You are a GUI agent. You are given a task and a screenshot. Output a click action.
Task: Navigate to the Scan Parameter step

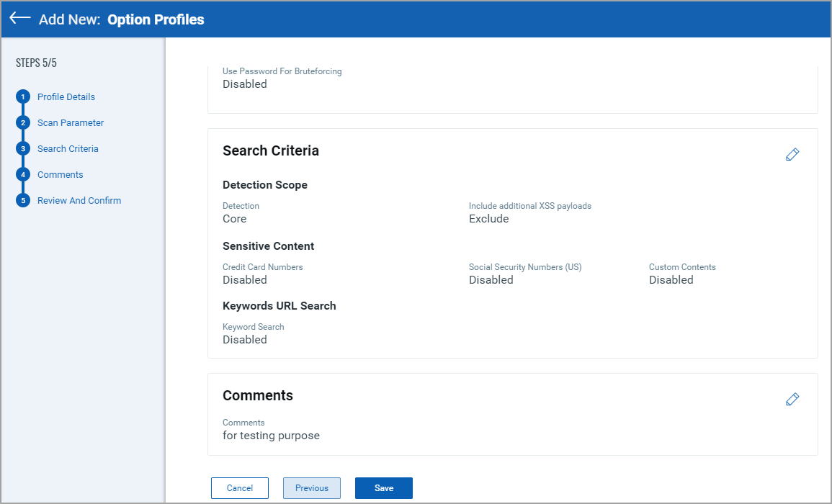(x=70, y=122)
